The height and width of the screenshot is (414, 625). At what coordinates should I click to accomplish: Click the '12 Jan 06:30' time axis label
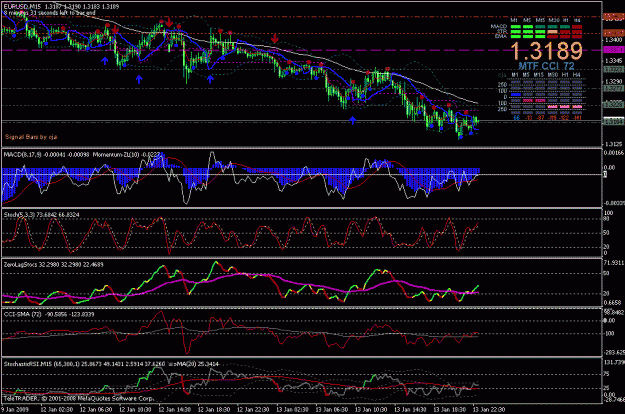coord(96,409)
